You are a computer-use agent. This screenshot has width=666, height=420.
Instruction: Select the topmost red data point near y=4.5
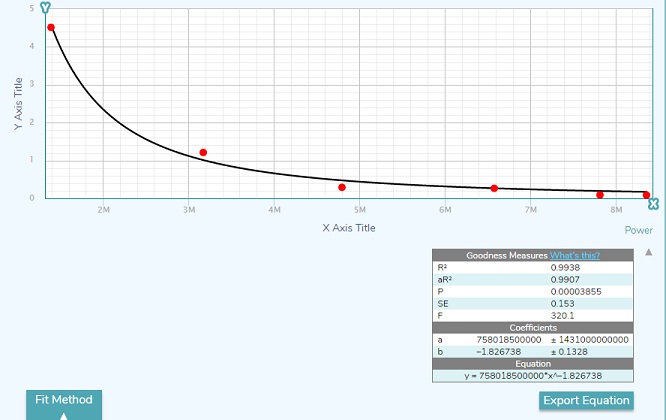pos(51,28)
